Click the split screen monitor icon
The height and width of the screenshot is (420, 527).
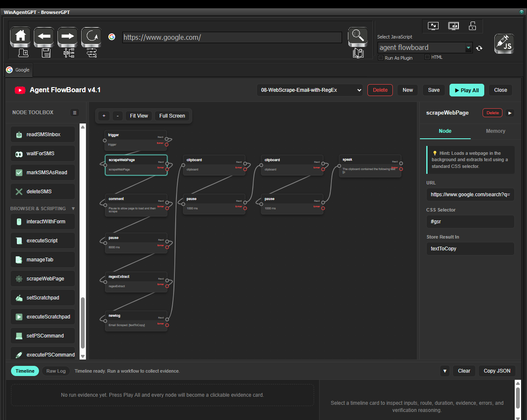coord(453,26)
